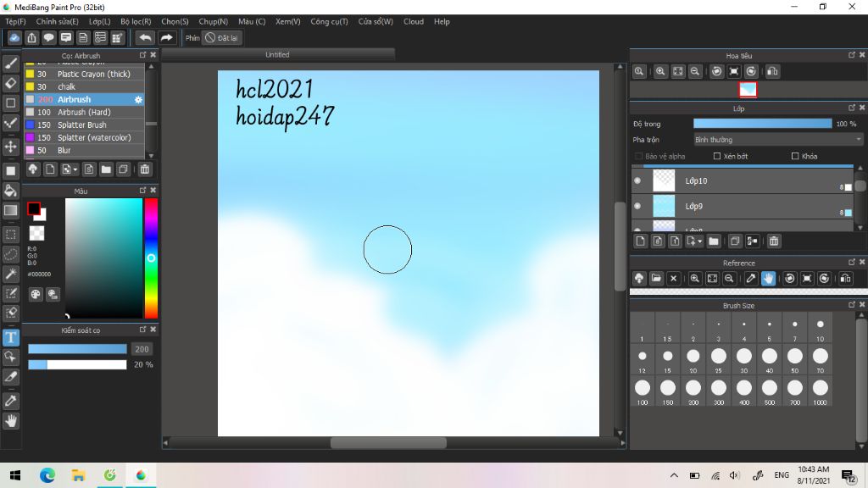This screenshot has height=488, width=868.
Task: Select the Splatter Brush entry
Action: click(x=85, y=125)
